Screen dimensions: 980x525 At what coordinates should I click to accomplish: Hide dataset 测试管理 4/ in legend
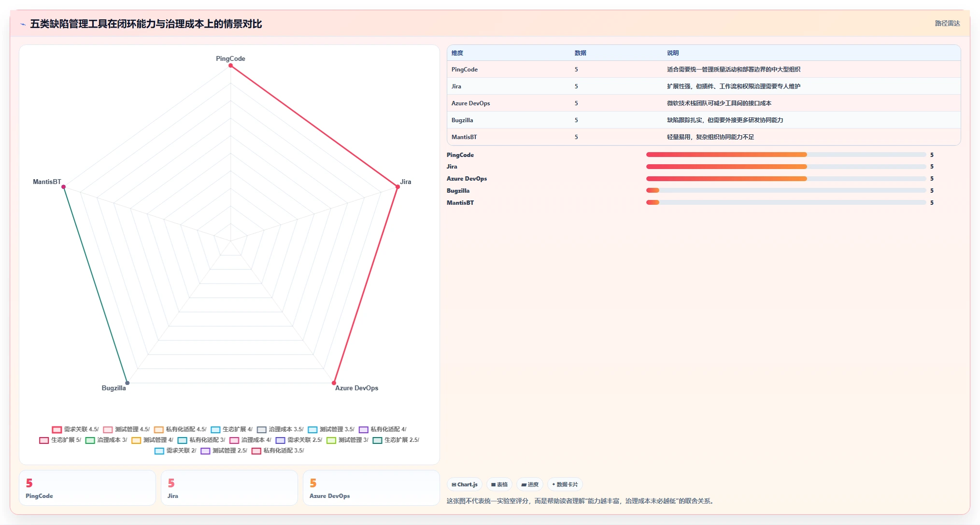[152, 440]
